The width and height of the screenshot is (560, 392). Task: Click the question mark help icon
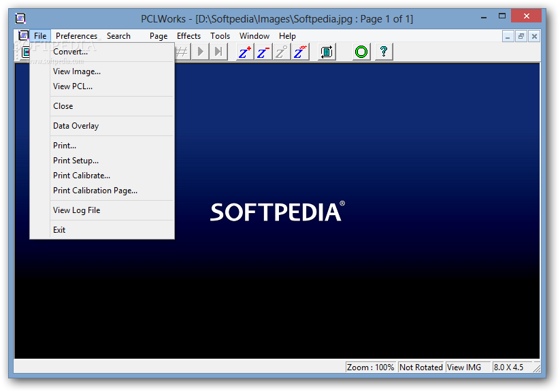pyautogui.click(x=384, y=52)
